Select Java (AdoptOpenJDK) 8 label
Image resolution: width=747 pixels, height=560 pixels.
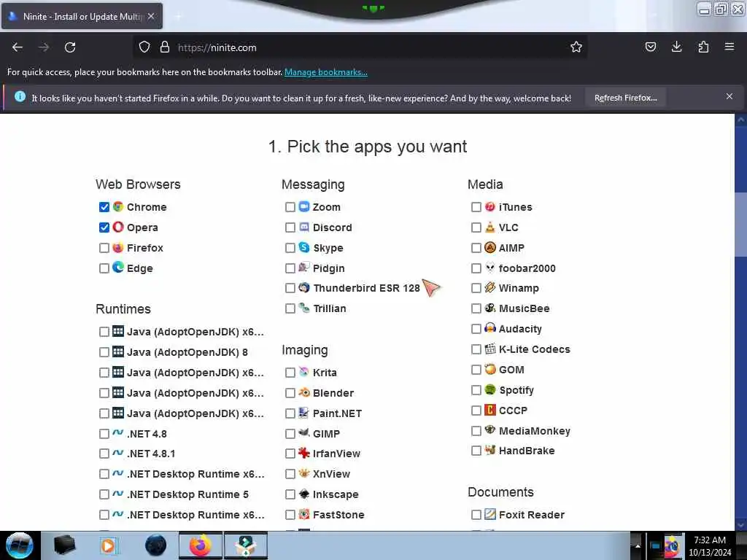click(x=187, y=352)
